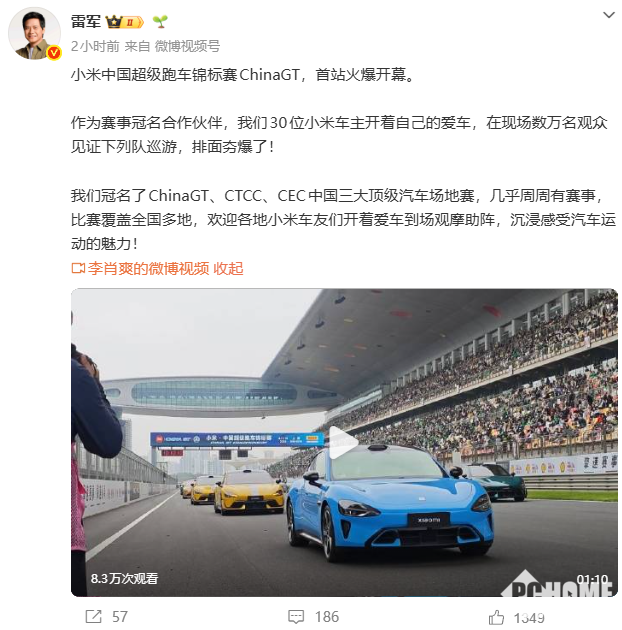
Task: Click the repost share icon
Action: point(94,616)
